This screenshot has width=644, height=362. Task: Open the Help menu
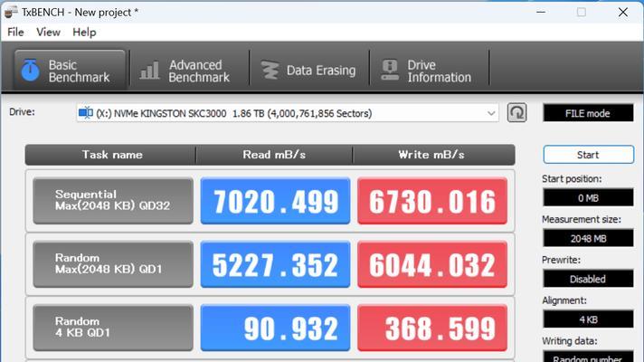[x=84, y=32]
